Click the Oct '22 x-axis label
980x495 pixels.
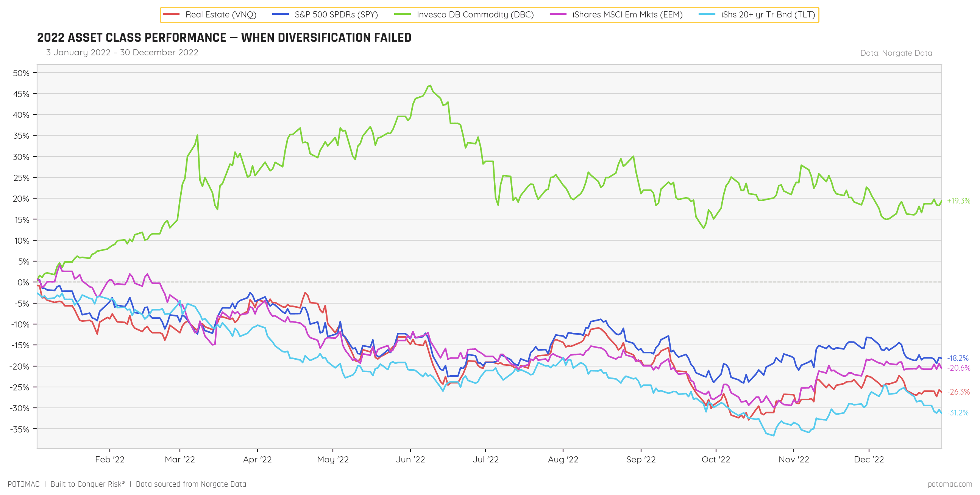coord(716,459)
